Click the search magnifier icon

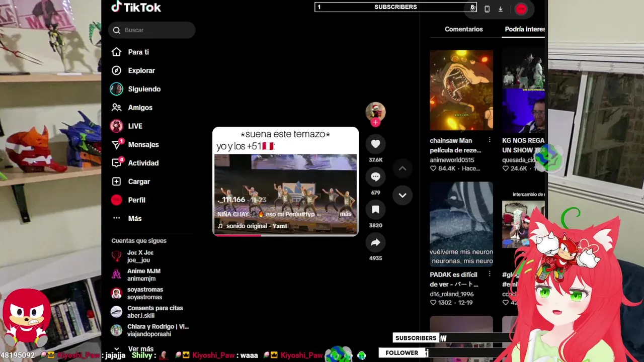pyautogui.click(x=117, y=30)
